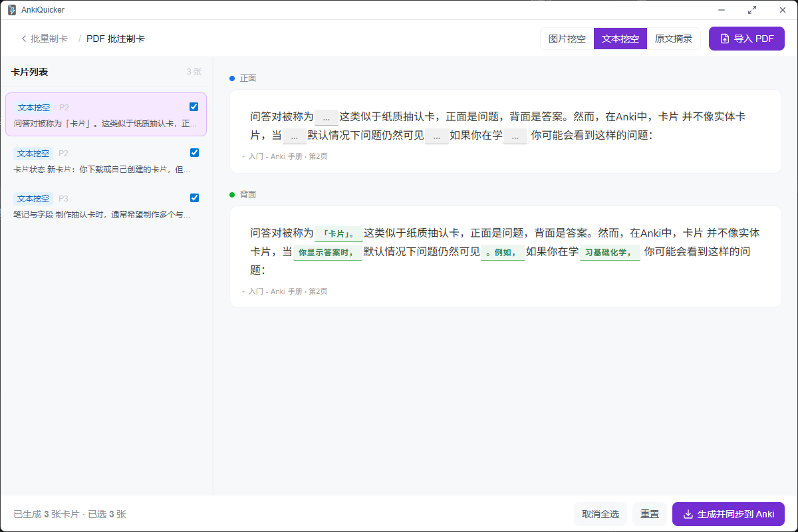The width and height of the screenshot is (798, 532).
Task: Click the 你显示答案时, cloze answer chip
Action: coord(327,253)
